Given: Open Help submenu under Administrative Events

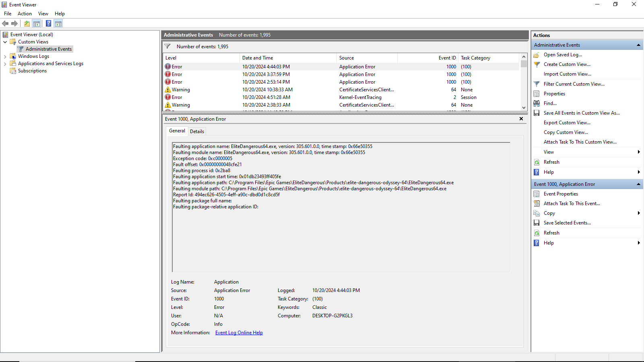Looking at the screenshot, I should tap(639, 172).
